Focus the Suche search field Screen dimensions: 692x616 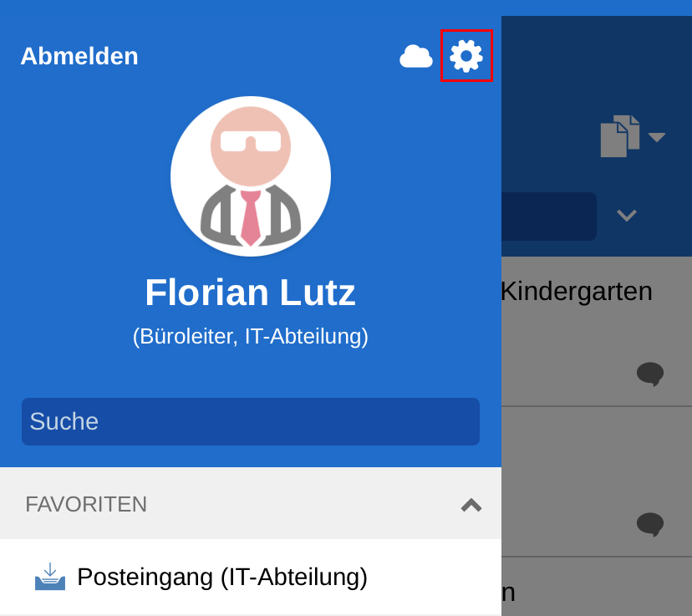point(251,421)
